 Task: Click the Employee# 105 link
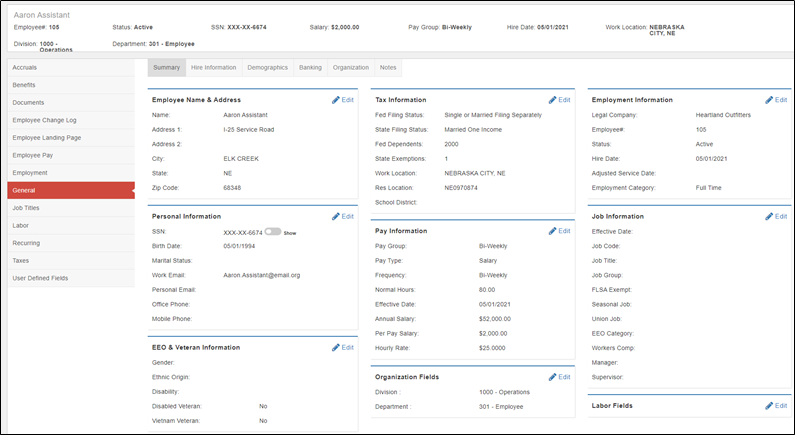click(701, 130)
